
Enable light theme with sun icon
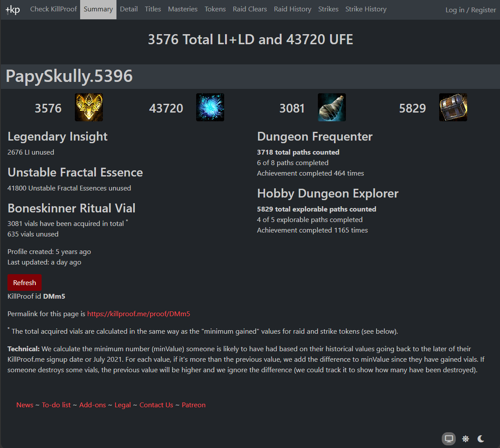coord(465,439)
